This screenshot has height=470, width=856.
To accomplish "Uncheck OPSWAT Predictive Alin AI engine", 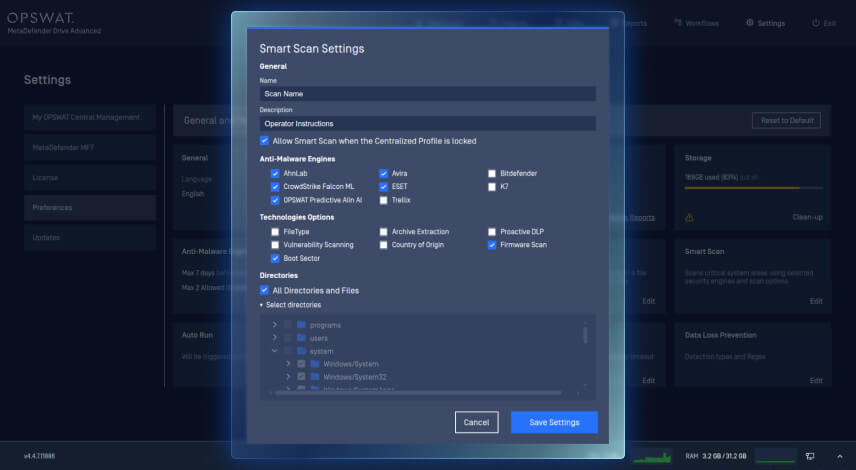I will tap(275, 200).
